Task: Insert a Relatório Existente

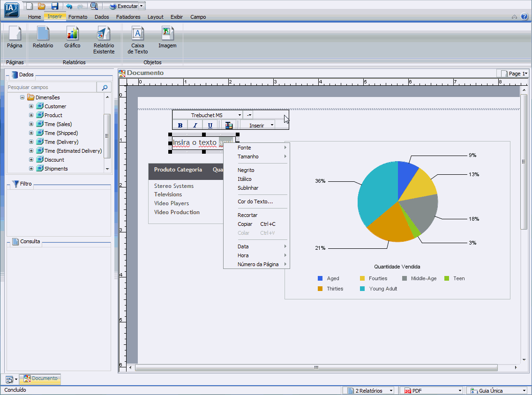Action: click(x=104, y=40)
